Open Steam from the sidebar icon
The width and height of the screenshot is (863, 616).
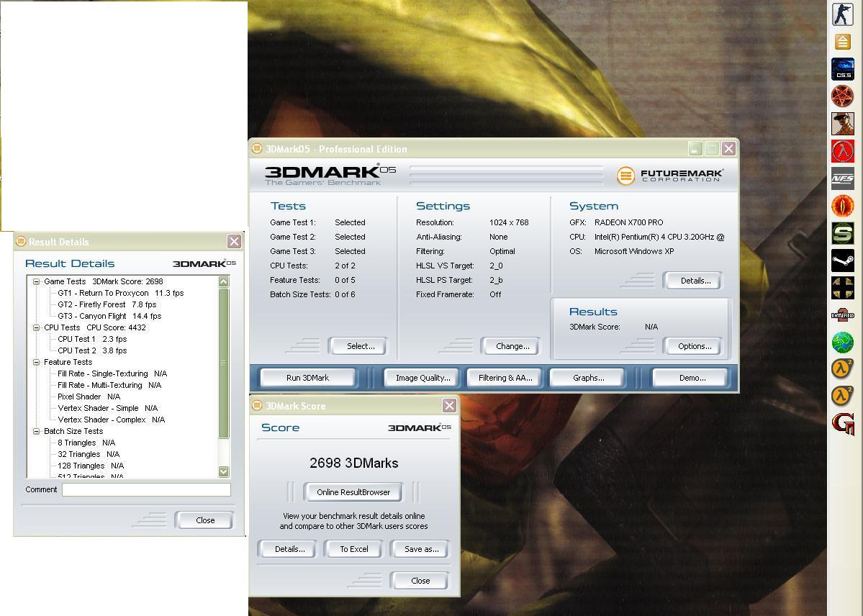843,261
